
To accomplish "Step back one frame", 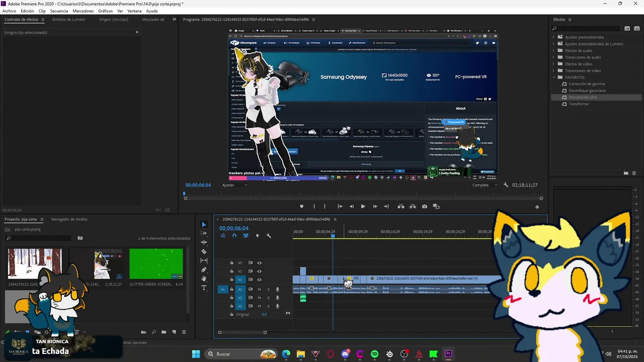I will pos(352,206).
